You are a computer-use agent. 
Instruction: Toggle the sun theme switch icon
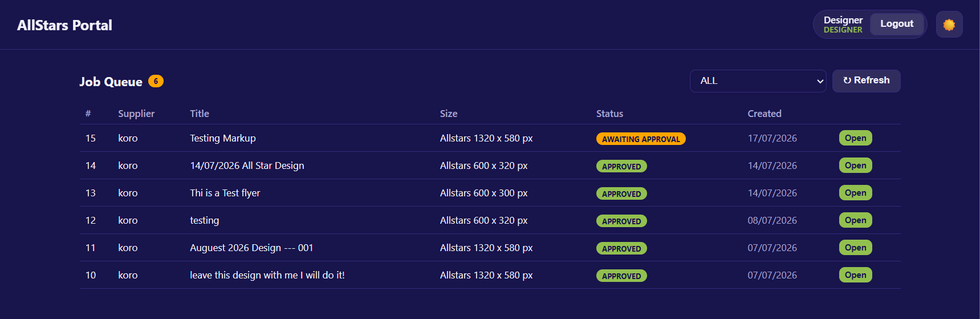point(949,25)
